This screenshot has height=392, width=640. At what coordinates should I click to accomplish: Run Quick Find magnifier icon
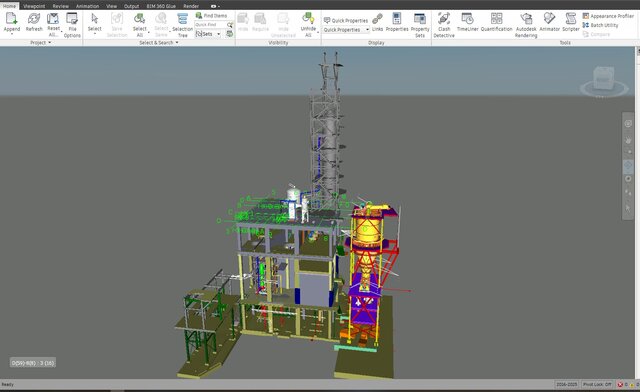(x=230, y=25)
